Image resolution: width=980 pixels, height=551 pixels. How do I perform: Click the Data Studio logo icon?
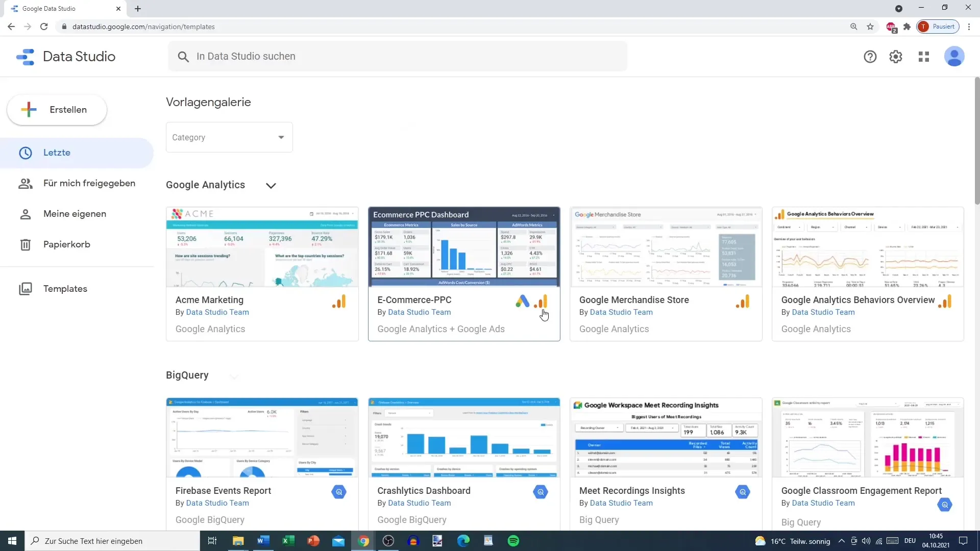[25, 57]
